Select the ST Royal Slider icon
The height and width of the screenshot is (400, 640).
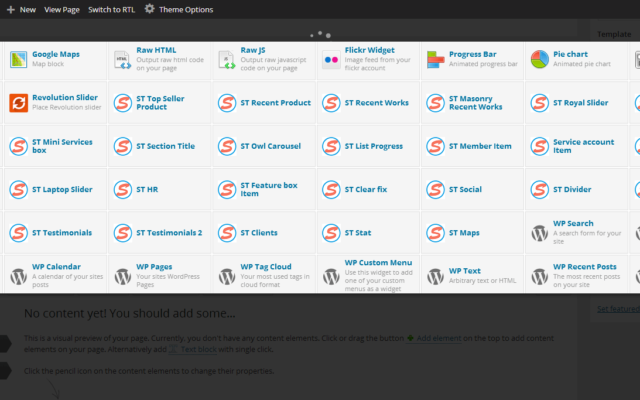pos(540,103)
